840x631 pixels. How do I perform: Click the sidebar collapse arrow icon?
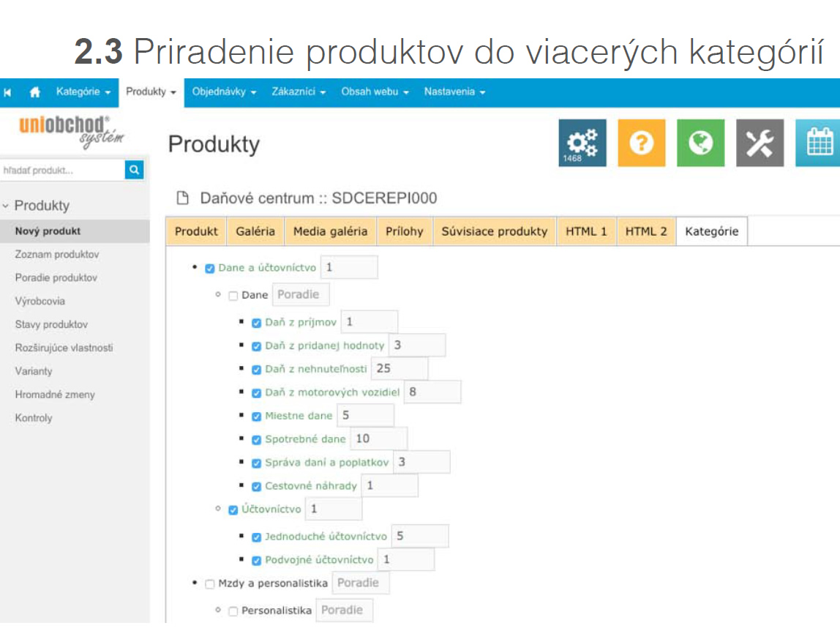pyautogui.click(x=8, y=92)
